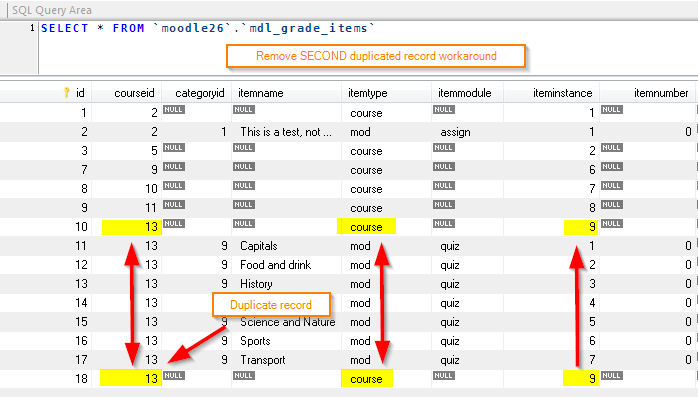Select the id cell with value 3
Screen dimensions: 698x397
[x=84, y=151]
